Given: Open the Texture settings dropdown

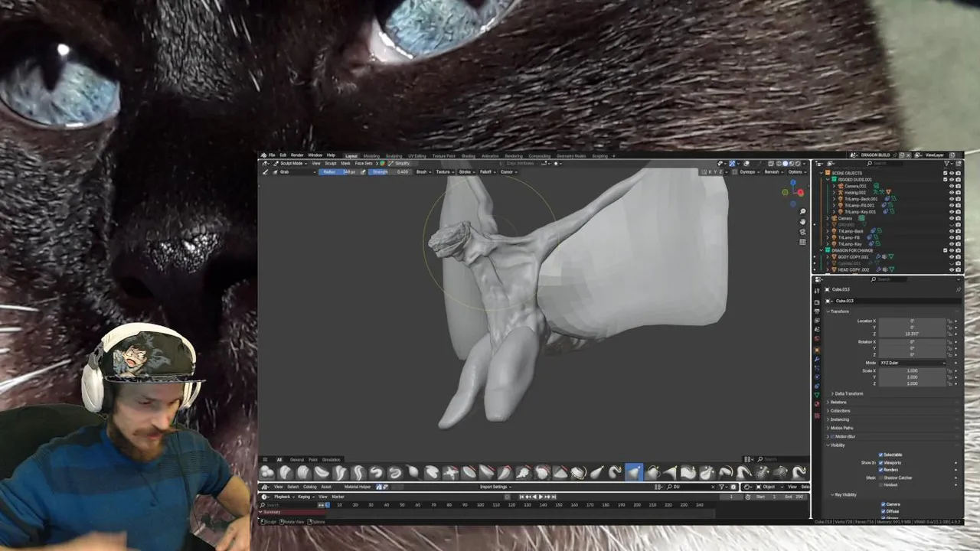Looking at the screenshot, I should click(444, 171).
